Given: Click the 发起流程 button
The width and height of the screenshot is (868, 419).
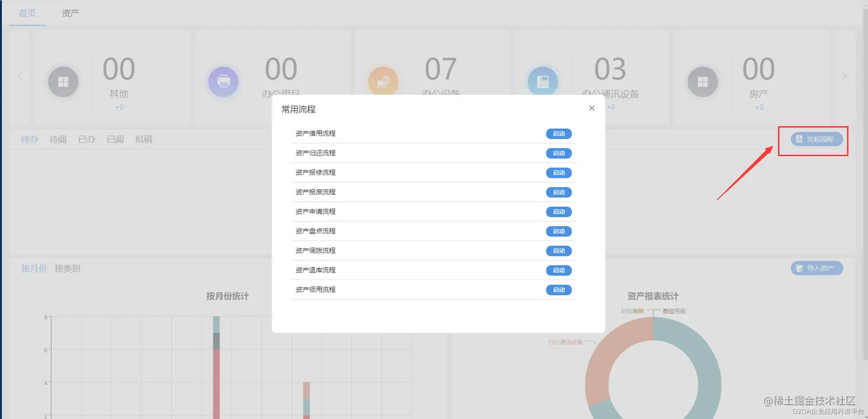Looking at the screenshot, I should coord(816,139).
